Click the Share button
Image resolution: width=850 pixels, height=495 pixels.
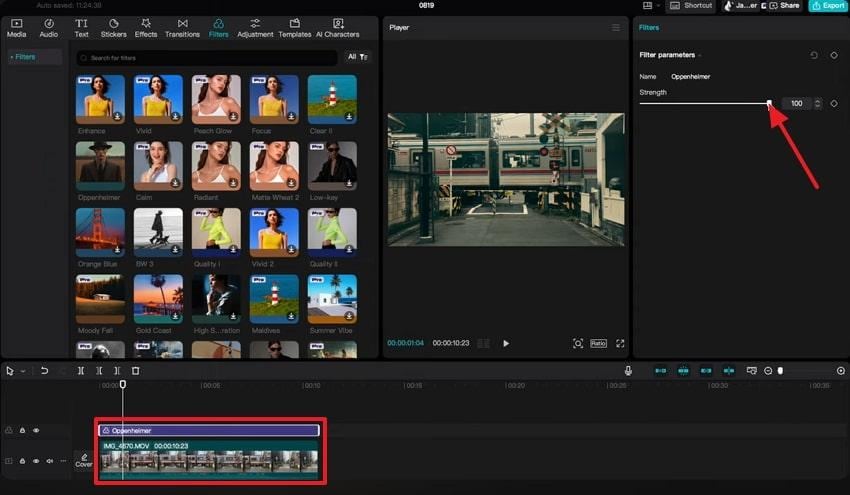click(784, 5)
